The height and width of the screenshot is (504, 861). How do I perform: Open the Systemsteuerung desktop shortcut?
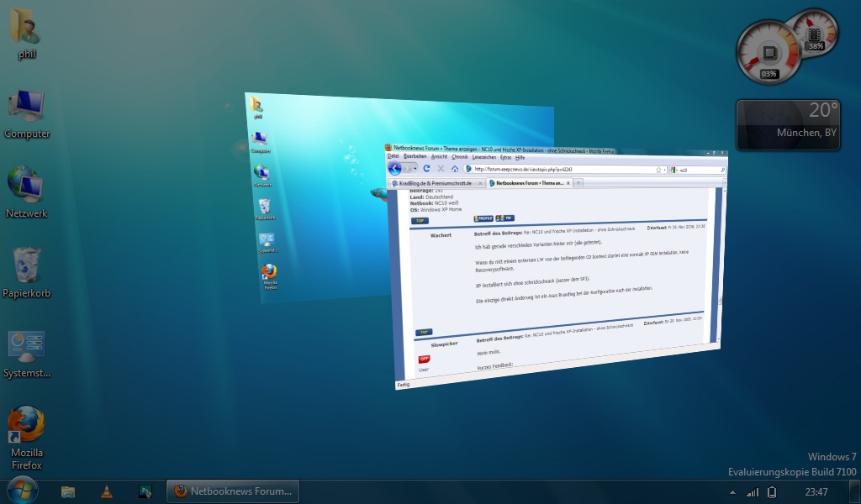coord(27,348)
